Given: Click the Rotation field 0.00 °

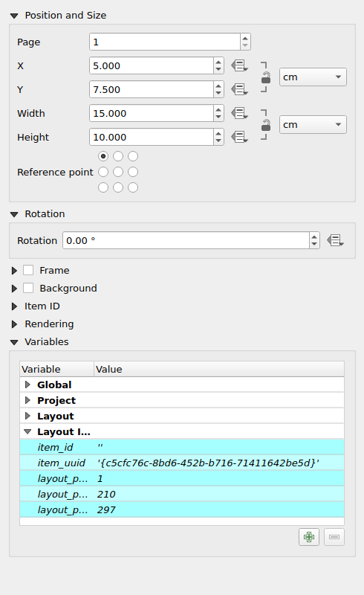Looking at the screenshot, I should (186, 240).
